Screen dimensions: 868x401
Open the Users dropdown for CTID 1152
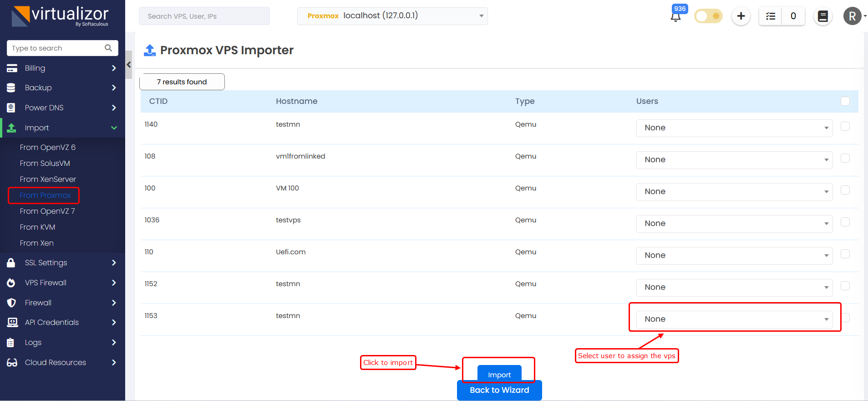tap(735, 288)
